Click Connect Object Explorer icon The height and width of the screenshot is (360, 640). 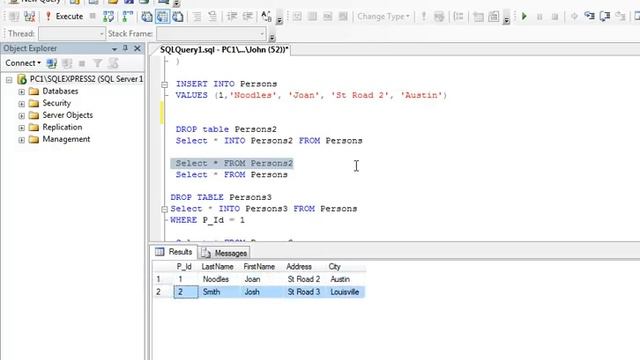pyautogui.click(x=51, y=63)
